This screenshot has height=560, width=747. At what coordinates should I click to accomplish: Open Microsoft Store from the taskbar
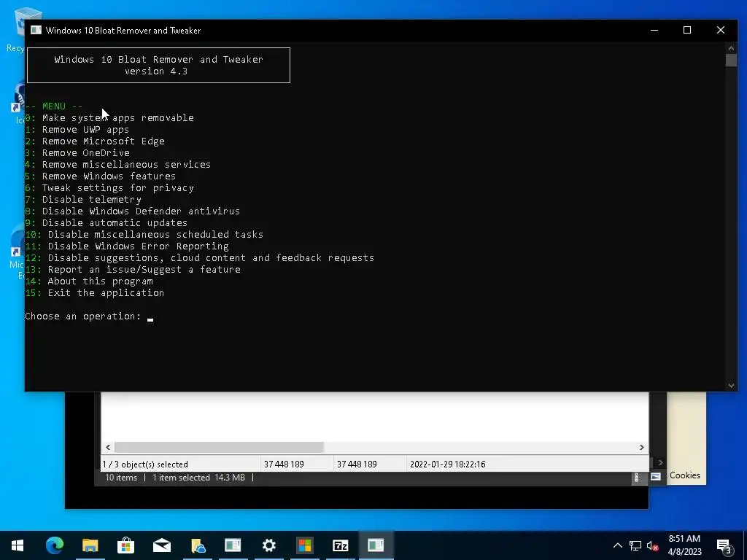pos(125,545)
